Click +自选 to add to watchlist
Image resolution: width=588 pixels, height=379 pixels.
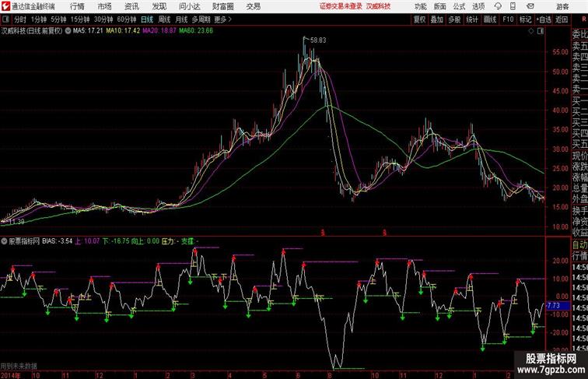(544, 19)
